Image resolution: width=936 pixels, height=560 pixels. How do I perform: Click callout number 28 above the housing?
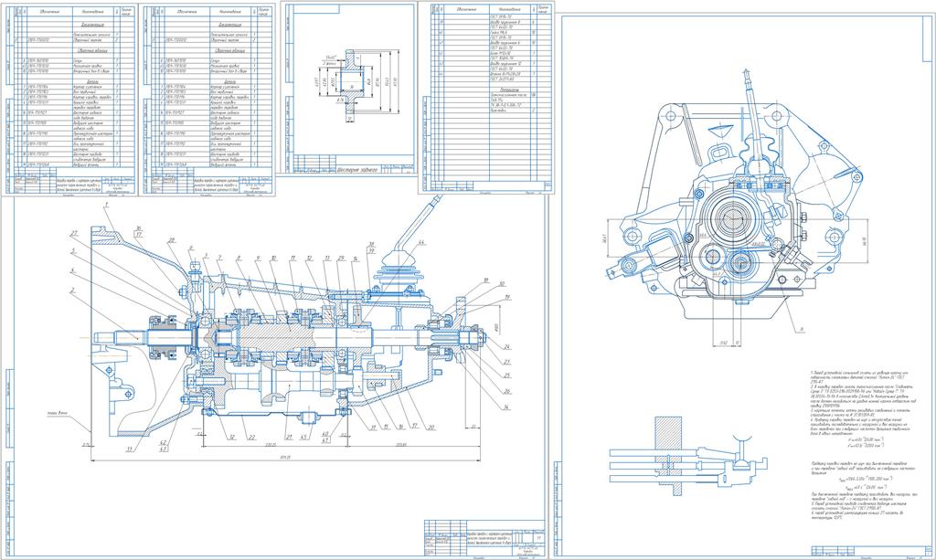click(171, 240)
